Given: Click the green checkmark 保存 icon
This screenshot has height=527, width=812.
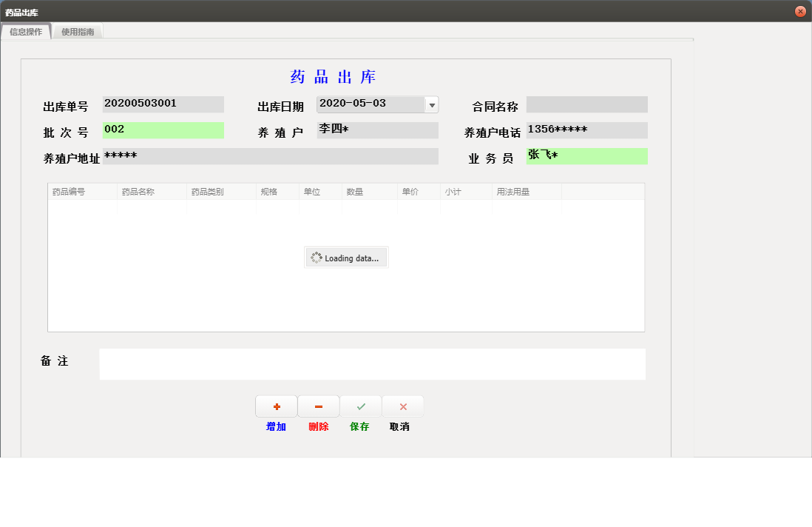Looking at the screenshot, I should [x=361, y=406].
